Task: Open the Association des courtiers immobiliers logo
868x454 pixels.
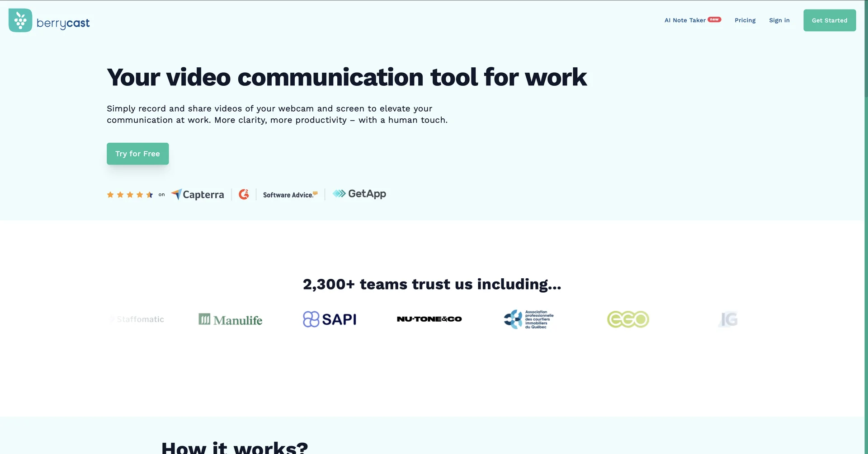Action: 528,319
